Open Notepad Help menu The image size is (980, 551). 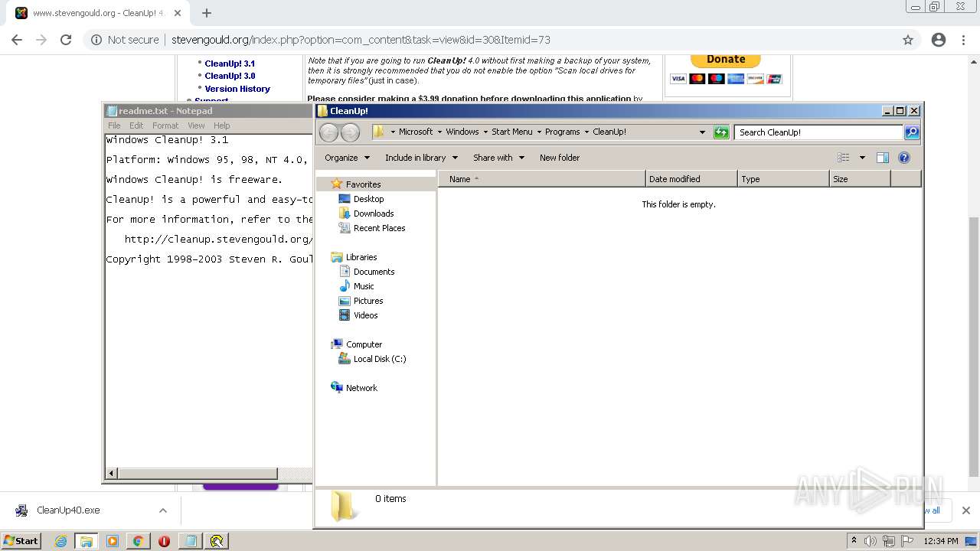[221, 126]
